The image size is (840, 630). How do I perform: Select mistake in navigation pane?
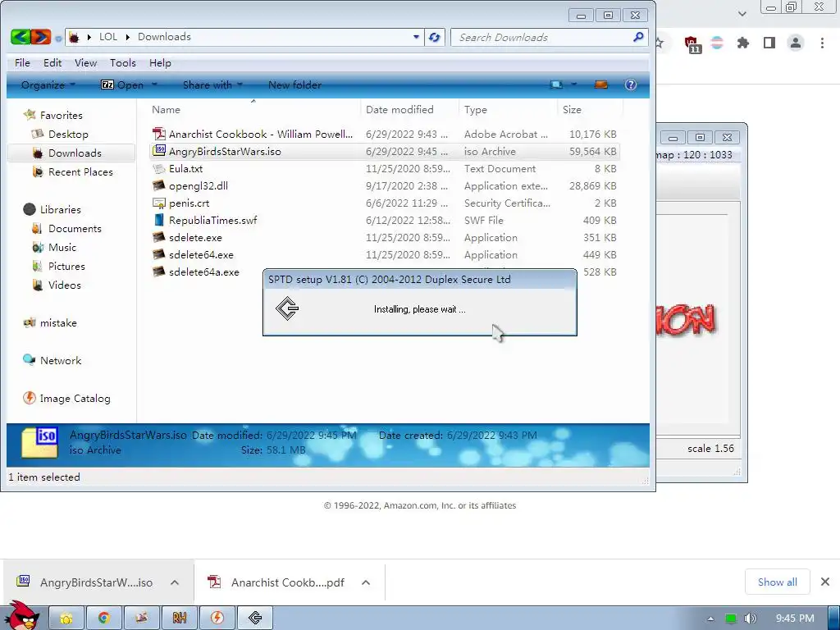58,322
